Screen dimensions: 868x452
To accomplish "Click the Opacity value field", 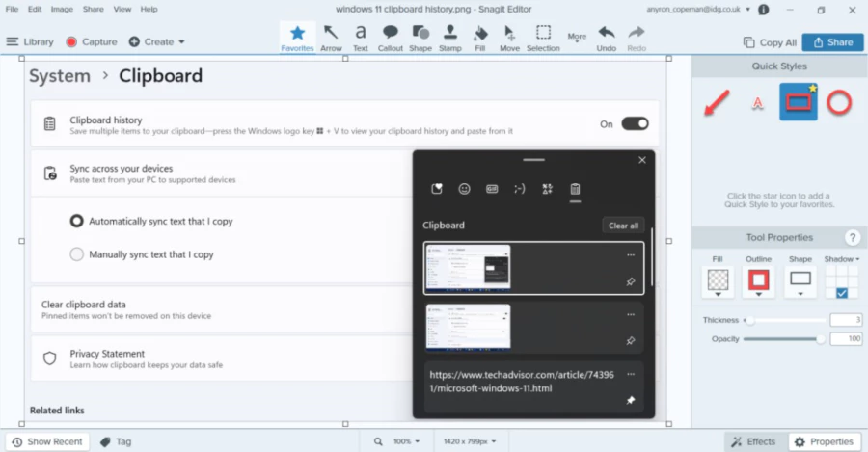I will point(846,338).
